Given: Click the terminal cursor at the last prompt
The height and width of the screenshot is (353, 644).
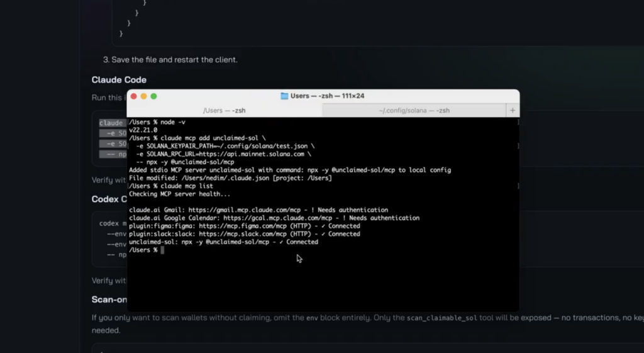Looking at the screenshot, I should (162, 250).
